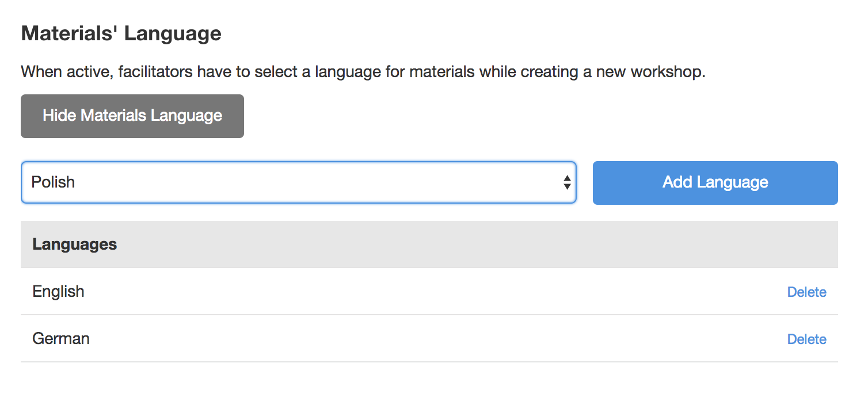
Task: Click the Delete link next to English
Action: coord(806,292)
